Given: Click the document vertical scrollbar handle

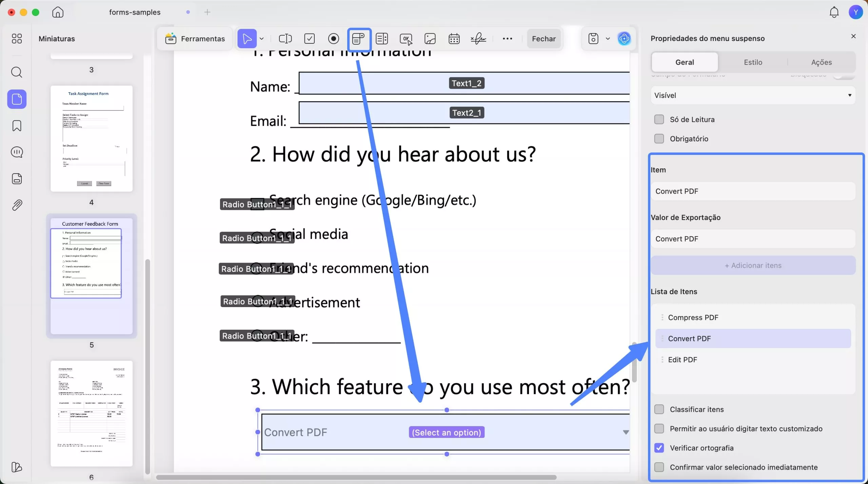Looking at the screenshot, I should 634,363.
